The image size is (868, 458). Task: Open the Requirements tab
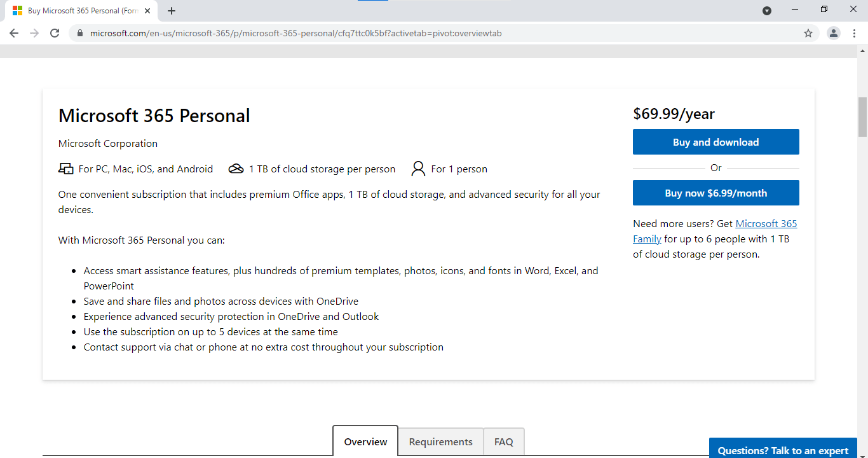pos(440,441)
